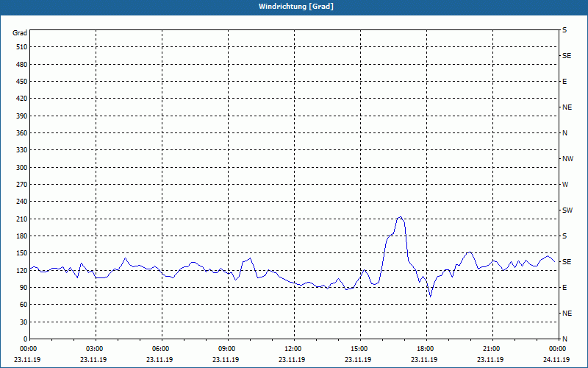588x368 pixels.
Task: Select the y-axis label 390
Action: point(22,116)
